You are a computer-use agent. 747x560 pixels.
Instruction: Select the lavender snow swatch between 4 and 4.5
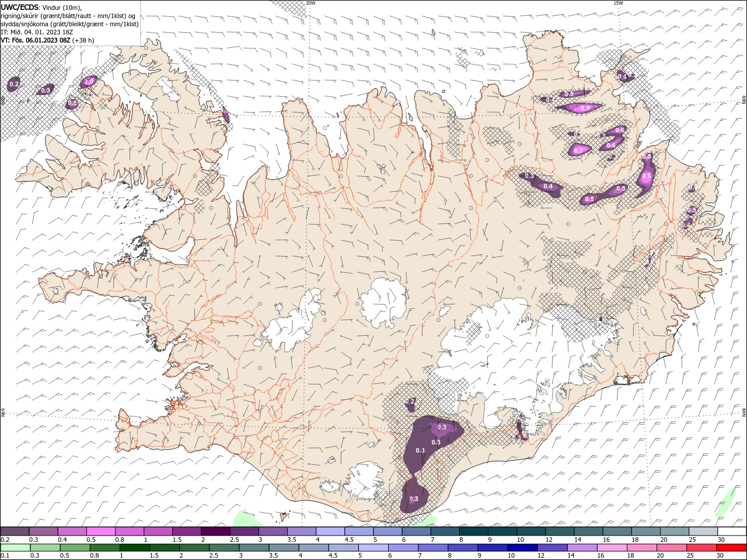(330, 531)
